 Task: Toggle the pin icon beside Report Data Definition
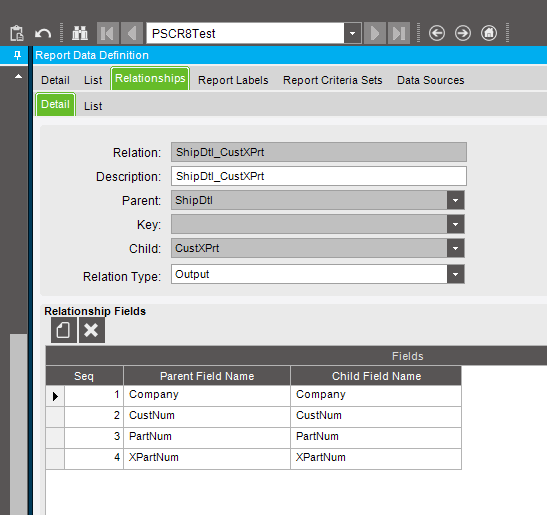pyautogui.click(x=17, y=55)
